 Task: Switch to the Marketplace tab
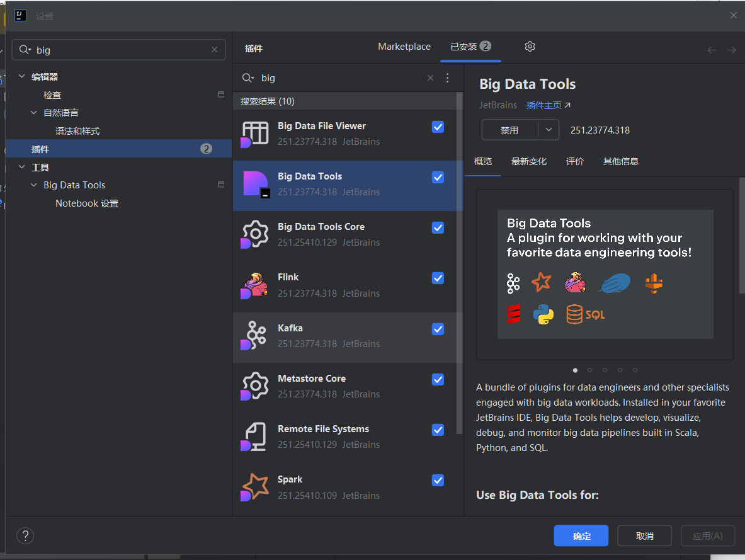tap(404, 47)
